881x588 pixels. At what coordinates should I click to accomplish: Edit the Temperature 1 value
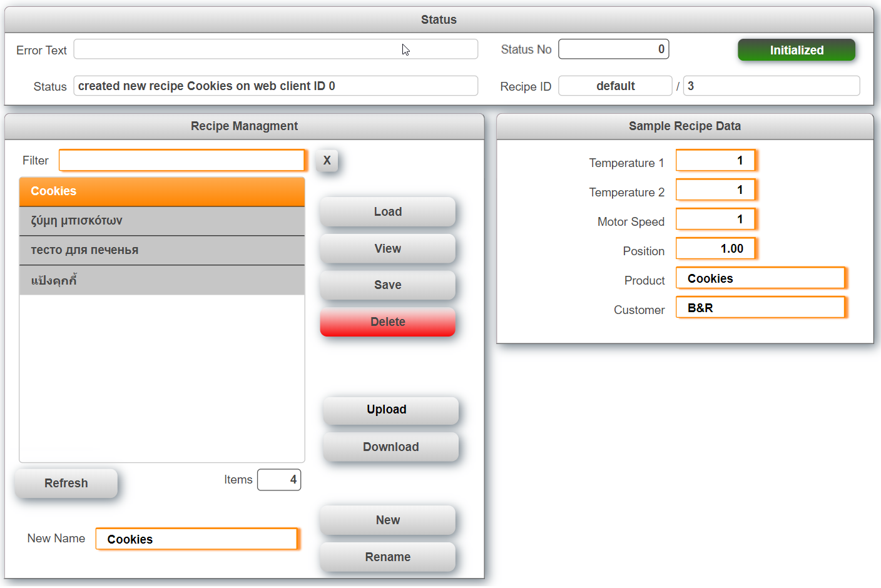(716, 161)
